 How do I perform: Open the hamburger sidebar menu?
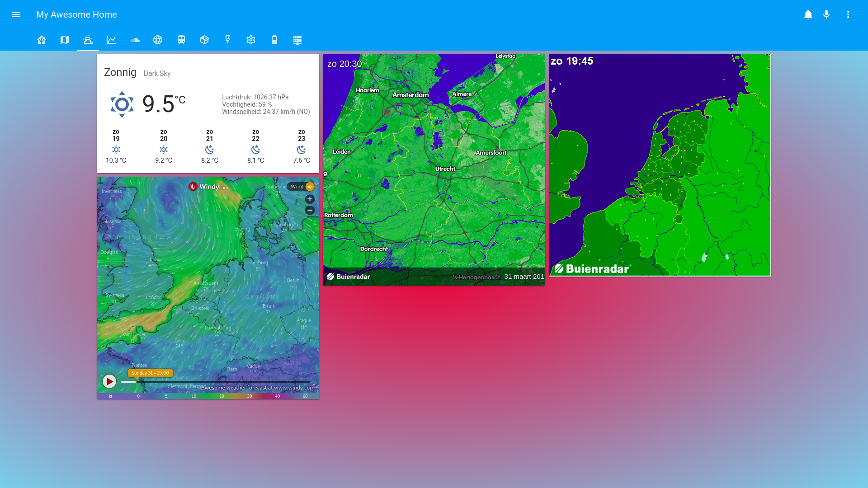coord(16,14)
